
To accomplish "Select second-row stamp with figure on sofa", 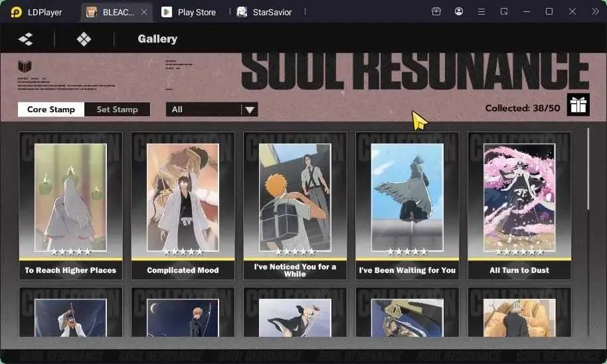I will coord(519,312).
